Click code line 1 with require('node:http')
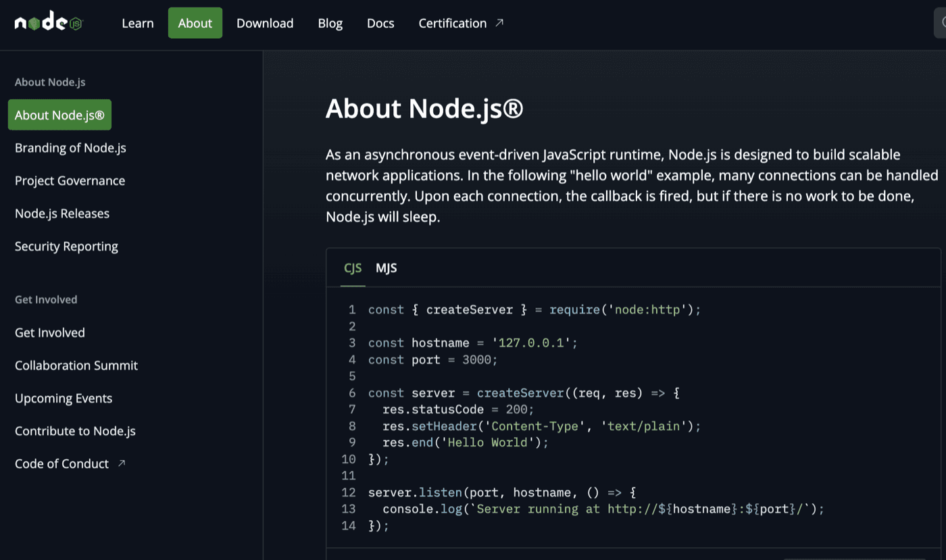Image resolution: width=946 pixels, height=560 pixels. pos(534,310)
